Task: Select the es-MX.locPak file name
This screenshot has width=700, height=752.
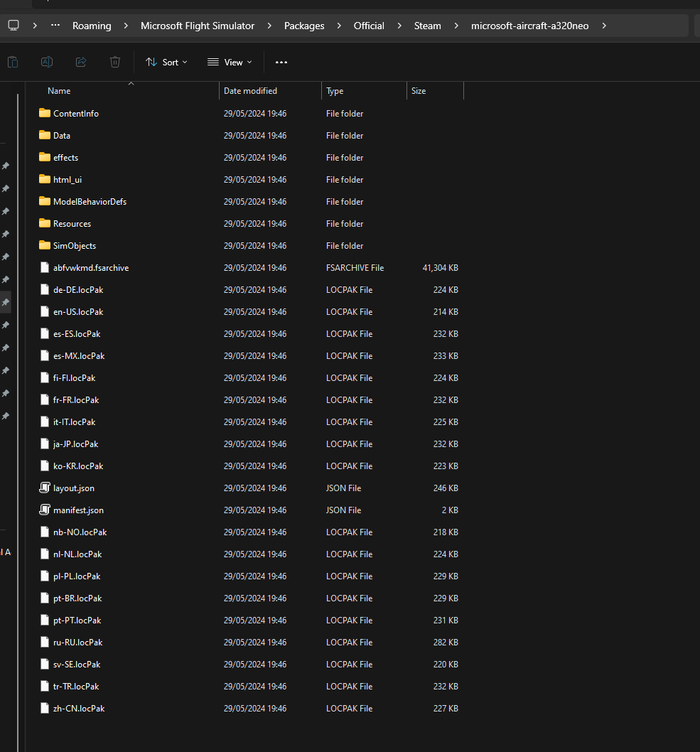Action: 79,356
